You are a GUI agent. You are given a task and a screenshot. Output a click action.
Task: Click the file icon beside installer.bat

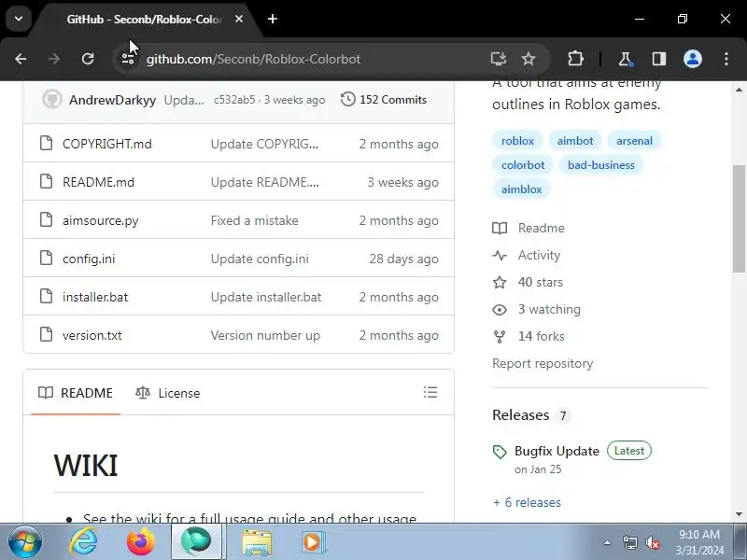pos(46,296)
